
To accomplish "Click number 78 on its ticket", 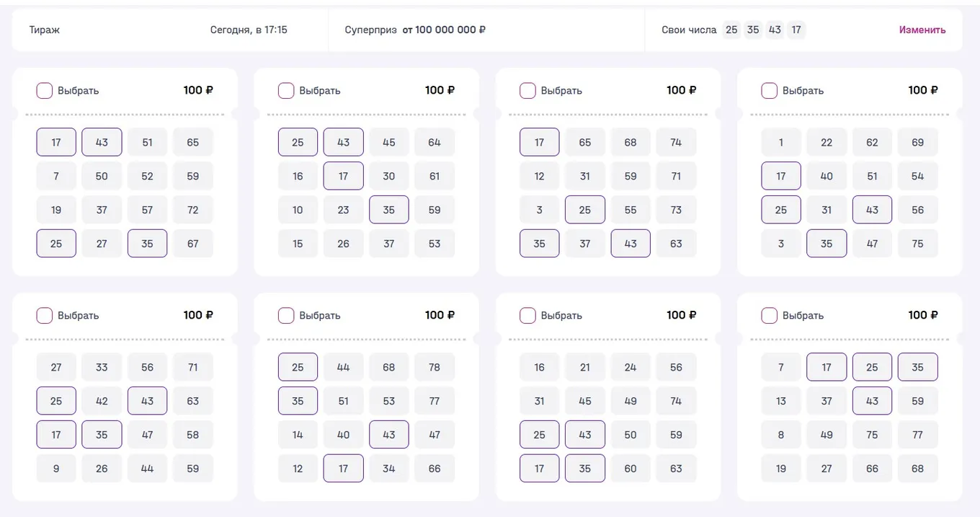I will [435, 367].
